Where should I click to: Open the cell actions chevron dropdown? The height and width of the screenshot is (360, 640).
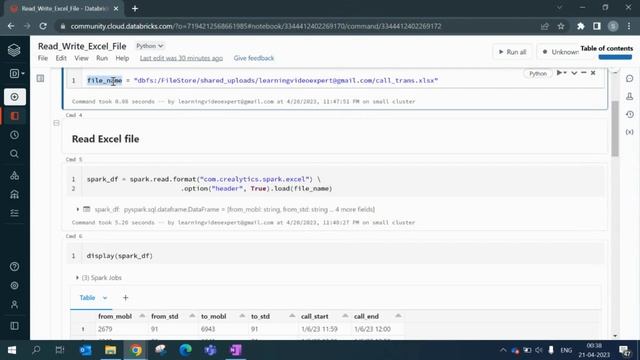(x=574, y=73)
